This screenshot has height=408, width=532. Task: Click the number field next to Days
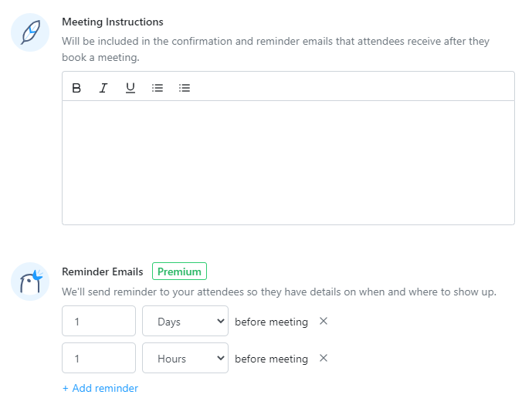(99, 322)
